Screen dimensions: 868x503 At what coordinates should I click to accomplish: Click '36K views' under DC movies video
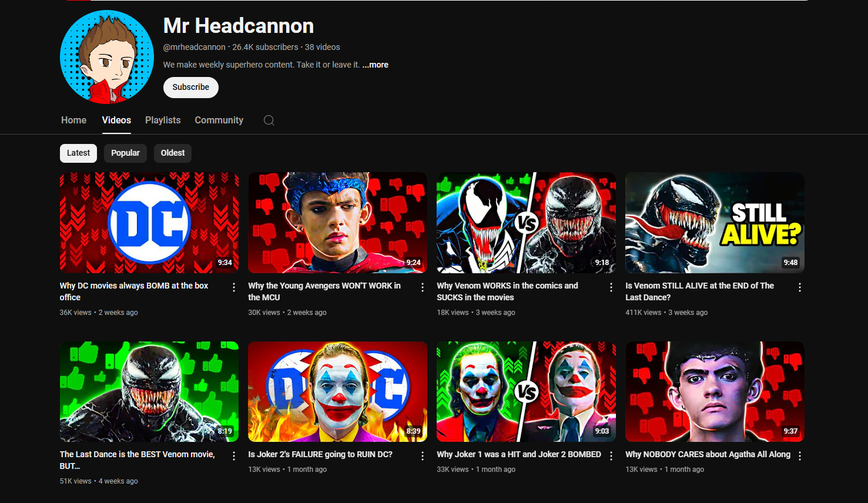click(75, 313)
